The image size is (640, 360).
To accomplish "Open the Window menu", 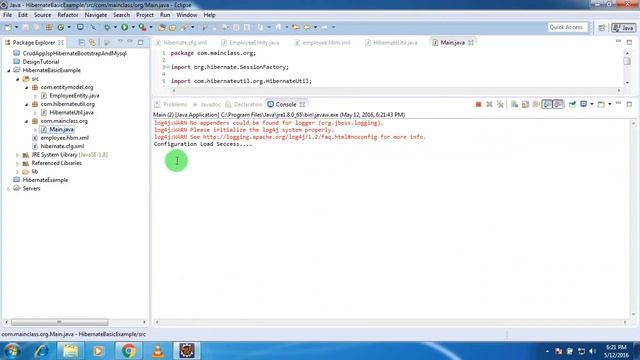I will coord(187,15).
